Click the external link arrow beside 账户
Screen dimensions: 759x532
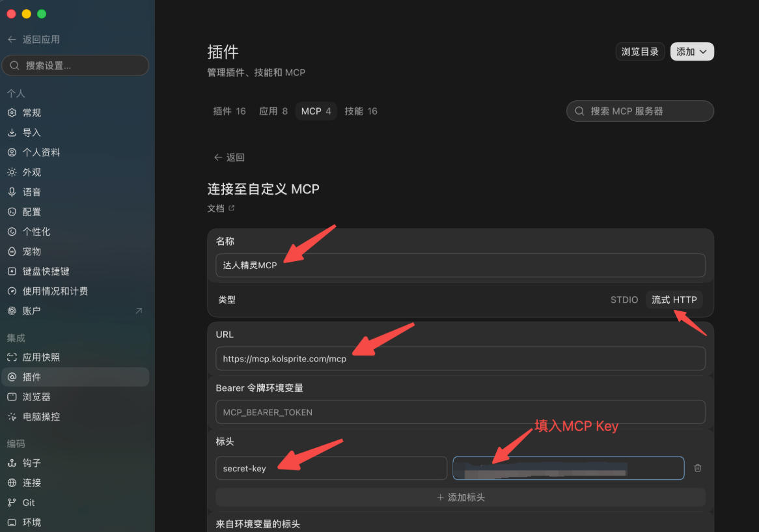(139, 311)
